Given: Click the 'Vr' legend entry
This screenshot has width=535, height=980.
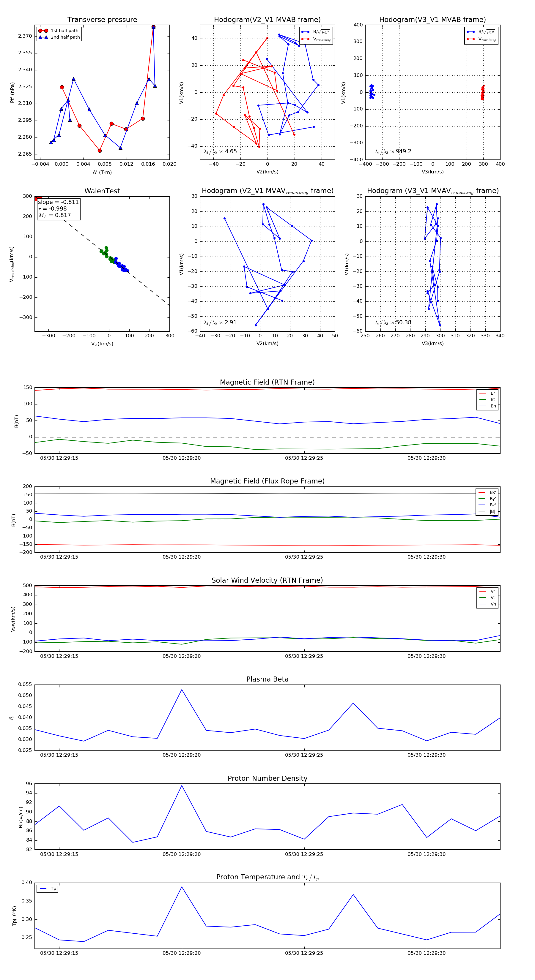Looking at the screenshot, I should tap(487, 591).
